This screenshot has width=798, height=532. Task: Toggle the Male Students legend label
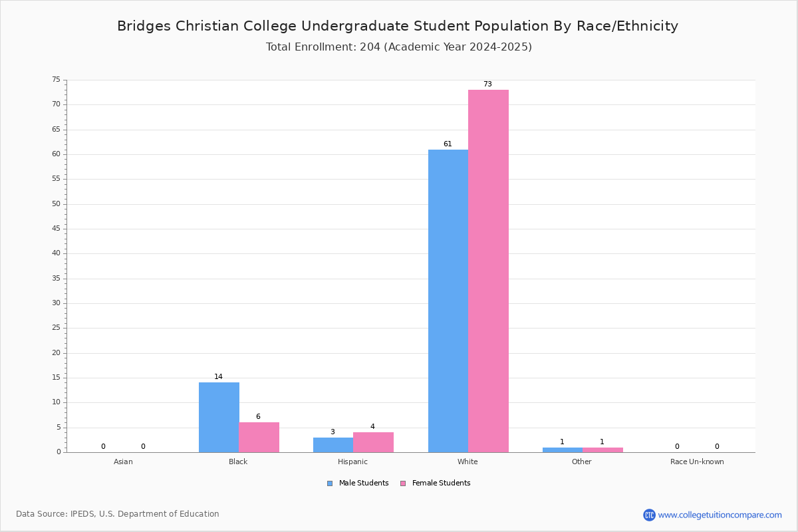[x=364, y=483]
